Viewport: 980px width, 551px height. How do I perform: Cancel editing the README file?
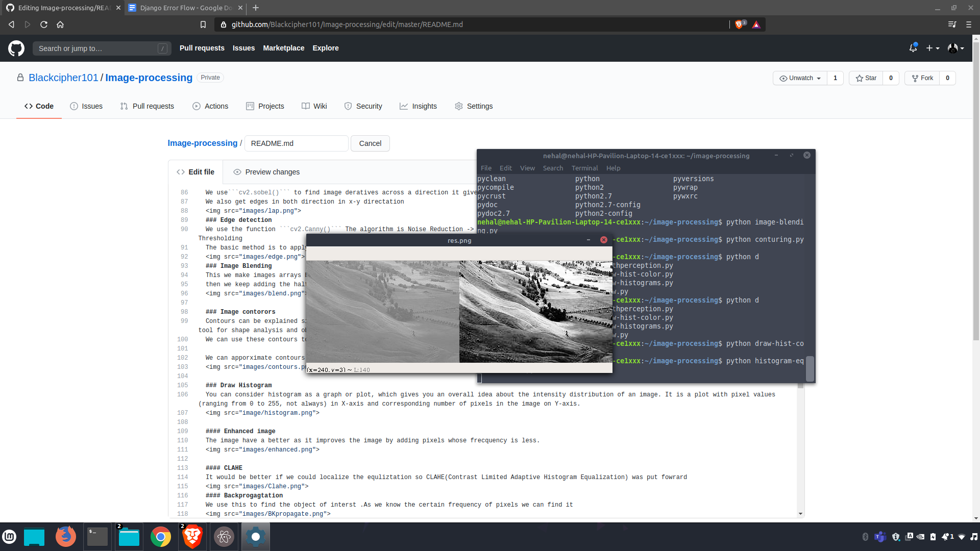tap(370, 143)
